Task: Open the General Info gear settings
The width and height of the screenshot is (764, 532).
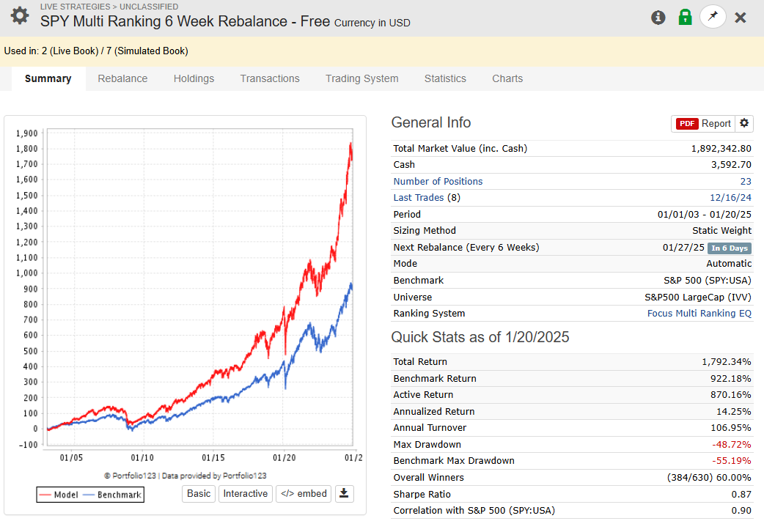Action: click(x=744, y=123)
